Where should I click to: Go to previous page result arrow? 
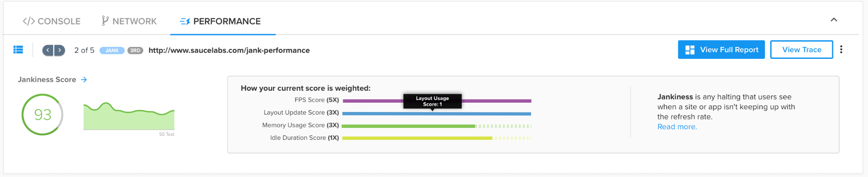pyautogui.click(x=48, y=50)
